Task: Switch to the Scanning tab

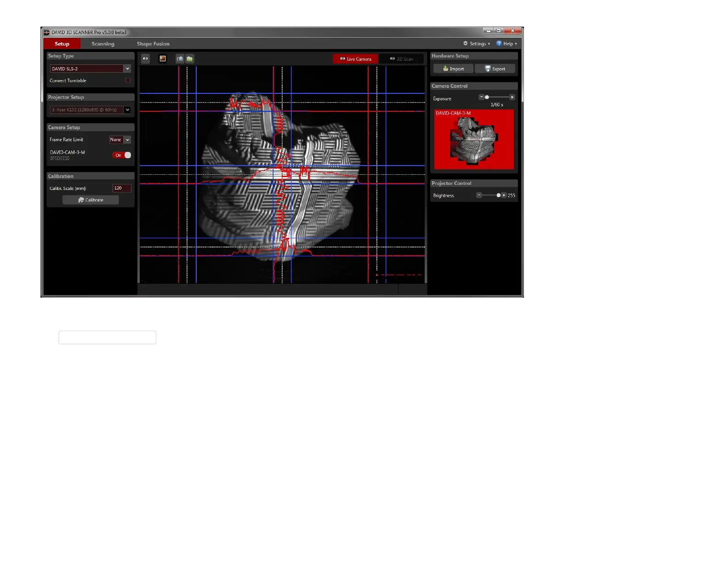Action: click(x=103, y=44)
